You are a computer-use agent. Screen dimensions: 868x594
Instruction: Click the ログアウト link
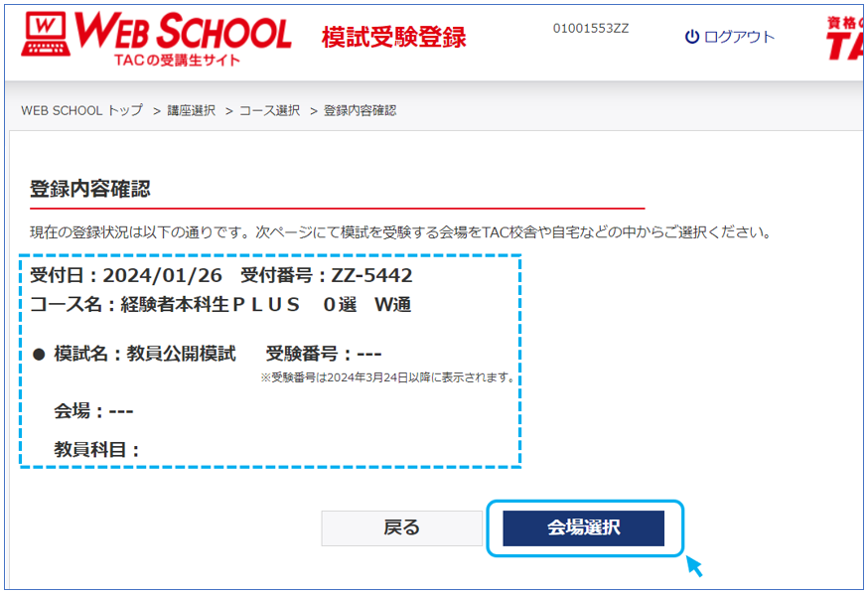click(739, 37)
